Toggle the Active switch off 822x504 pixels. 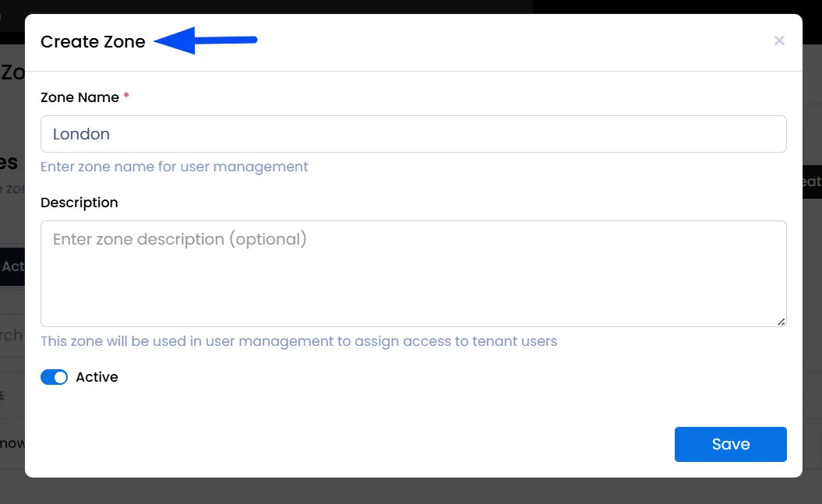(x=54, y=377)
